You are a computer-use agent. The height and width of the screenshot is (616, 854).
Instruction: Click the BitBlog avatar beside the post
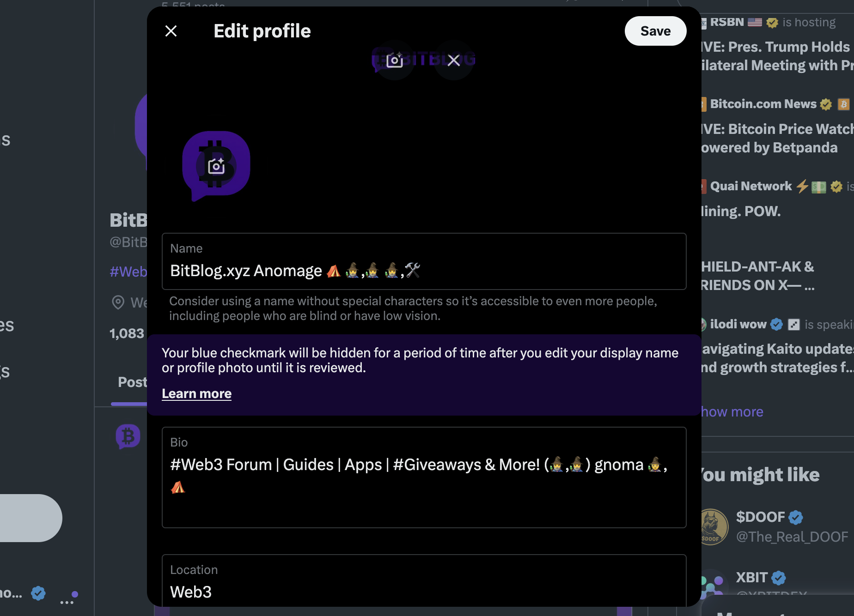[128, 436]
